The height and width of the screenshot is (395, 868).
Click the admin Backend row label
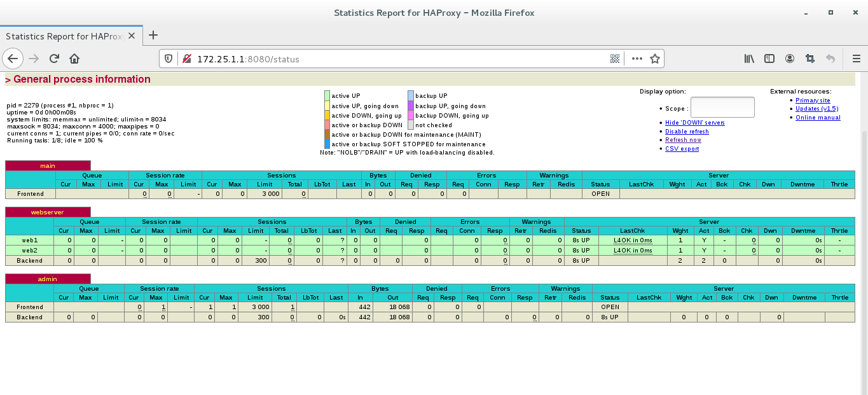[30, 317]
